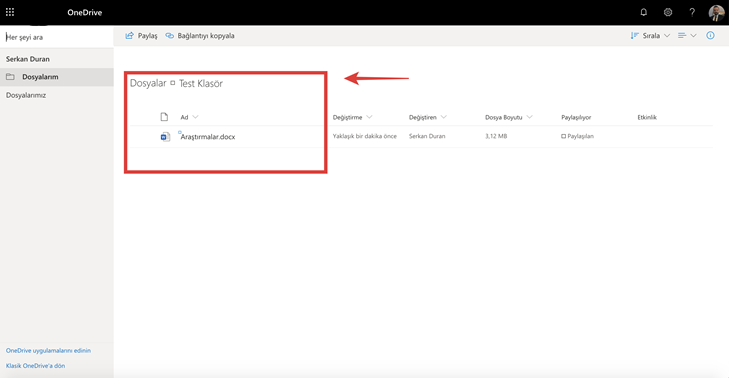This screenshot has height=378, width=729.
Task: Click the 3,12 MB size cell
Action: 496,136
